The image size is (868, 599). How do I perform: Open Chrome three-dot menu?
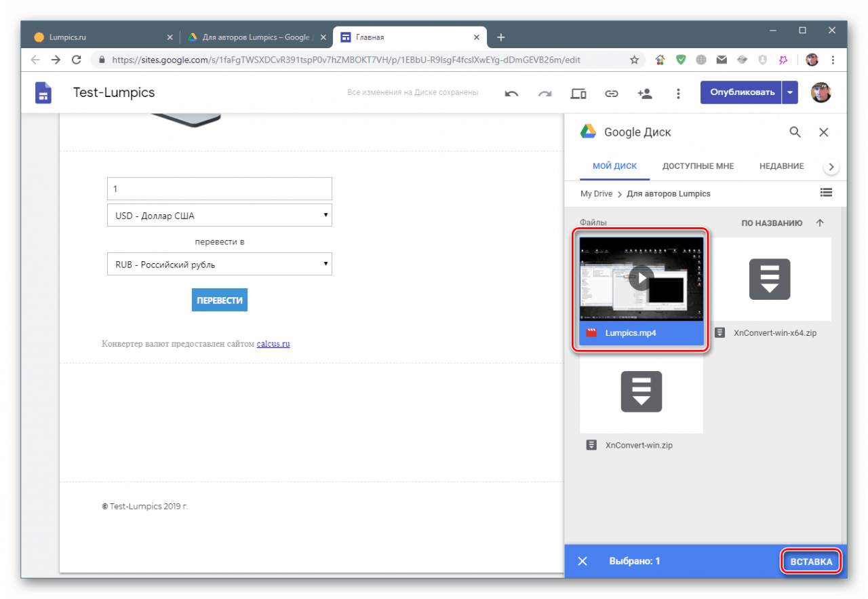tap(833, 60)
